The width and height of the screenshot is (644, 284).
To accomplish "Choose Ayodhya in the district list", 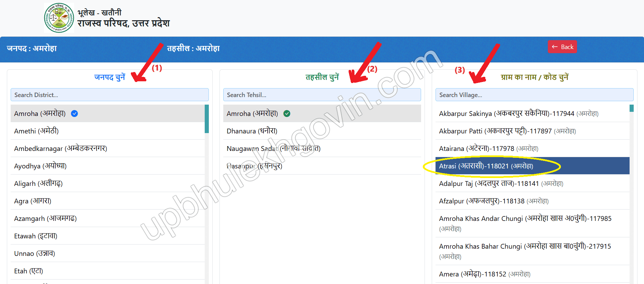I will coord(108,166).
